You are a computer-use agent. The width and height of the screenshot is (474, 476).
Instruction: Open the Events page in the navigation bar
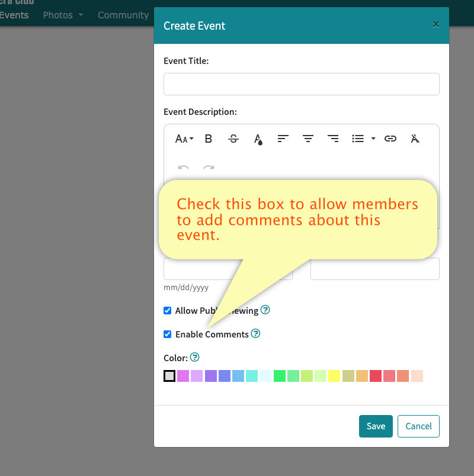(x=14, y=15)
